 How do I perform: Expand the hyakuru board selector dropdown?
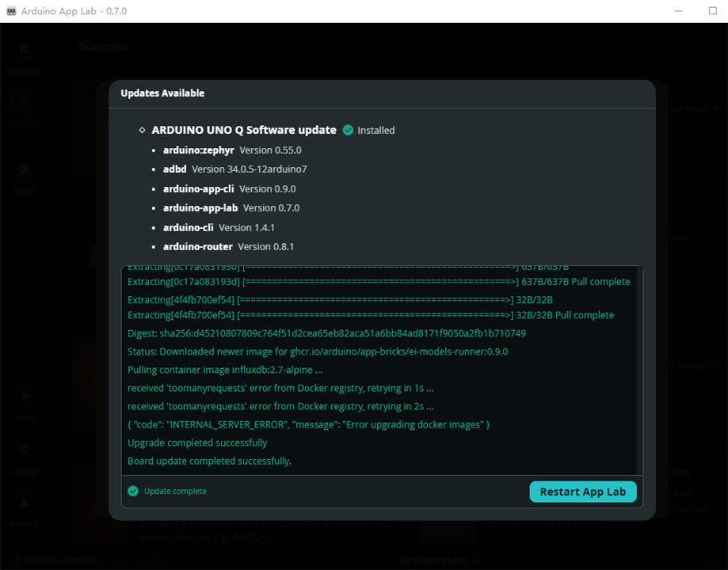coord(68,560)
